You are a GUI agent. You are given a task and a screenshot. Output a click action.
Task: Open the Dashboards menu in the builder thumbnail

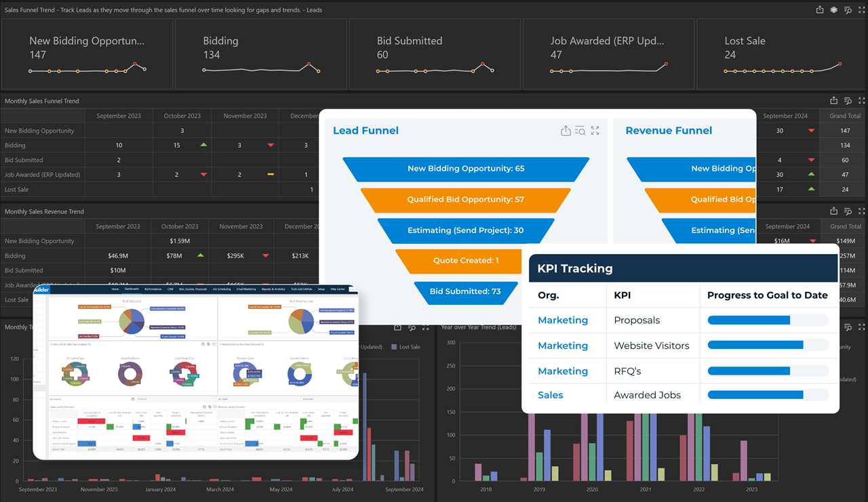point(132,289)
